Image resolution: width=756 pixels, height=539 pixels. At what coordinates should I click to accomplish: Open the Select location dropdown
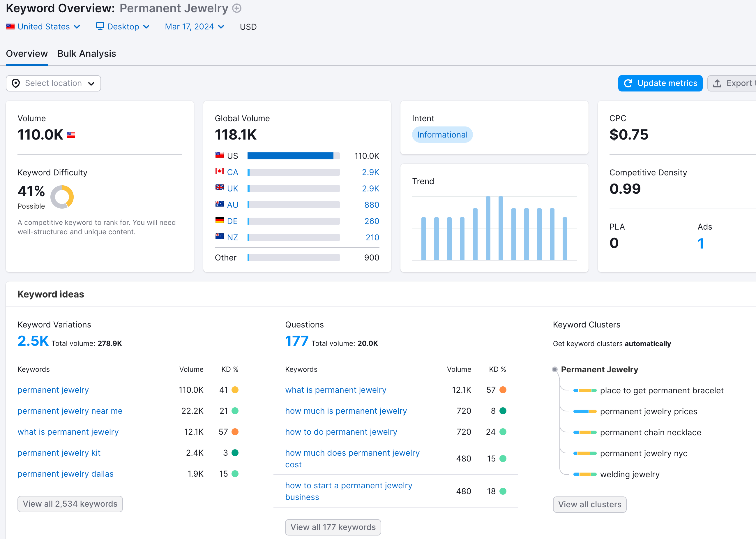point(53,83)
